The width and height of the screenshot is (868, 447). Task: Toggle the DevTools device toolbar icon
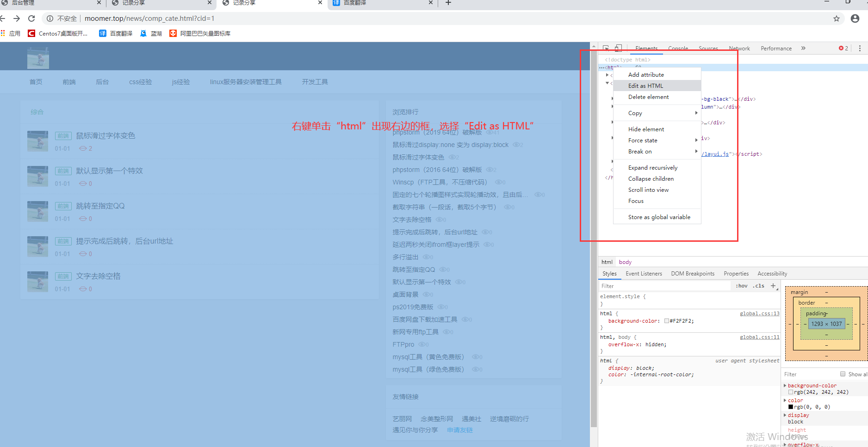tap(618, 48)
